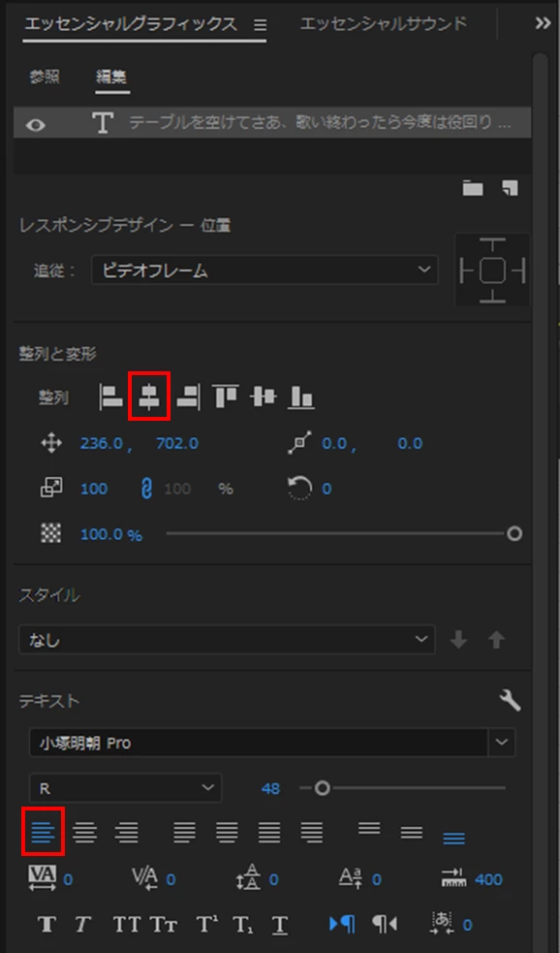Click scale value 100

click(94, 489)
